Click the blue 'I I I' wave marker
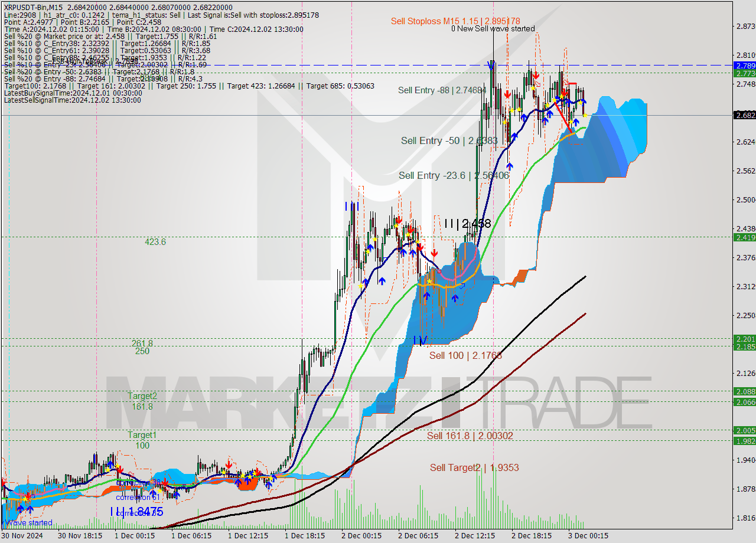The image size is (756, 543). [353, 206]
